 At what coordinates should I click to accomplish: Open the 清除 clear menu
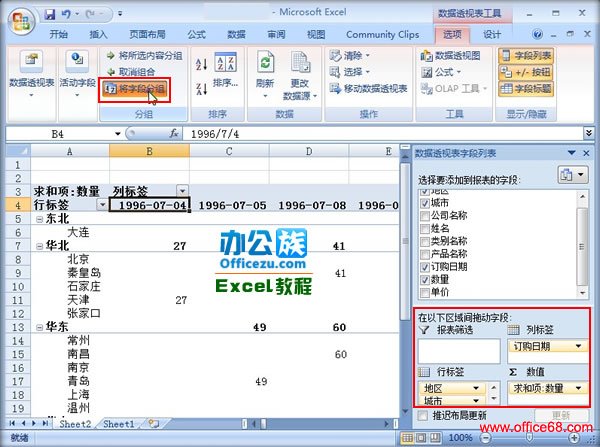coord(349,55)
